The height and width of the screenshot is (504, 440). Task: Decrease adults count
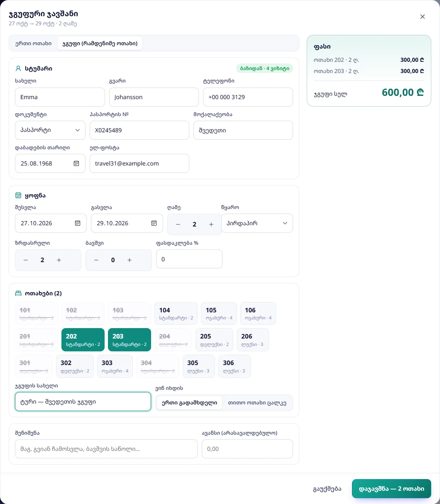(26, 260)
